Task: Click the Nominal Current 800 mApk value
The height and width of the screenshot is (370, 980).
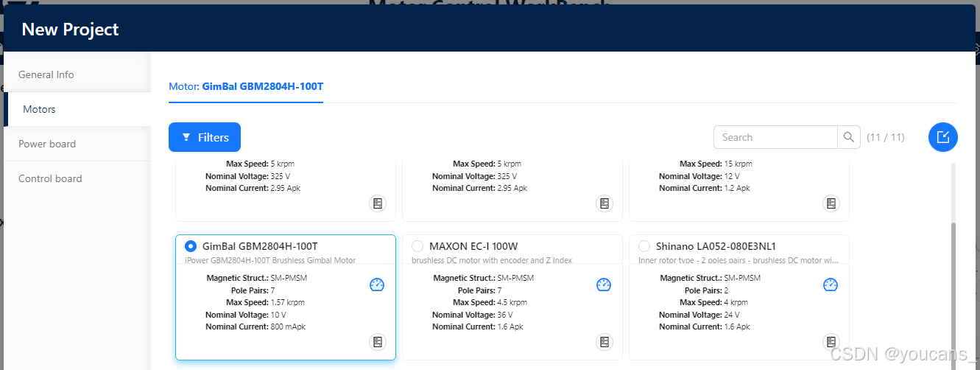Action: 288,327
